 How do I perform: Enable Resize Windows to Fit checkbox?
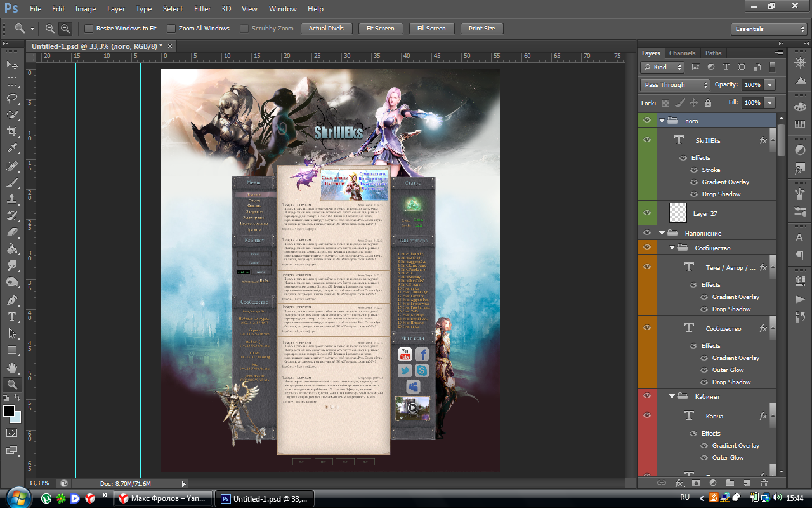tap(89, 29)
